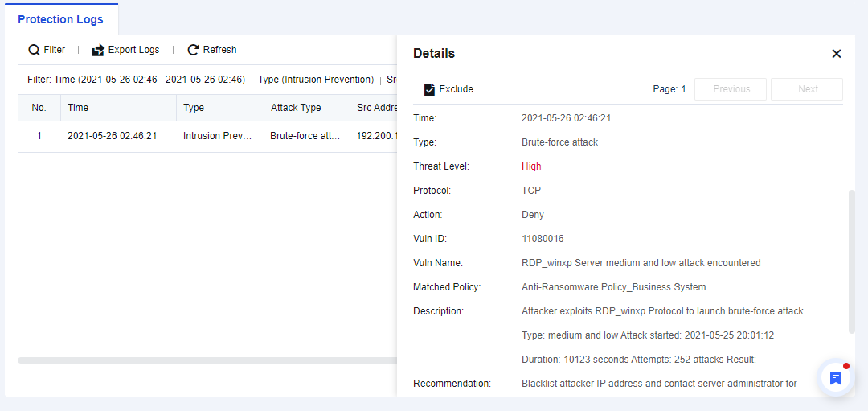Click the Exclude button label

(457, 89)
